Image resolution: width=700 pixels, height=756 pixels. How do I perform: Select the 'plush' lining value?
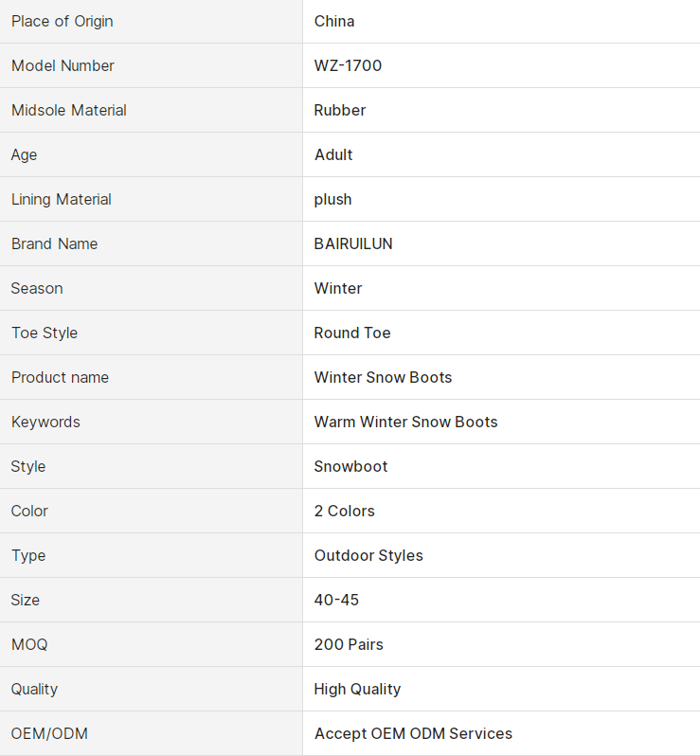pyautogui.click(x=332, y=199)
